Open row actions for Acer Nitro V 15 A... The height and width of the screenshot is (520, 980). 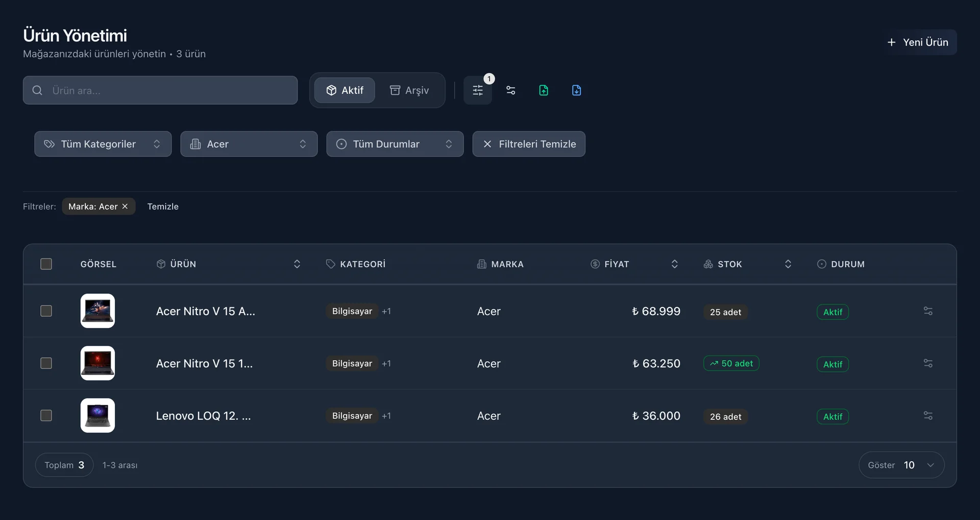(x=927, y=311)
